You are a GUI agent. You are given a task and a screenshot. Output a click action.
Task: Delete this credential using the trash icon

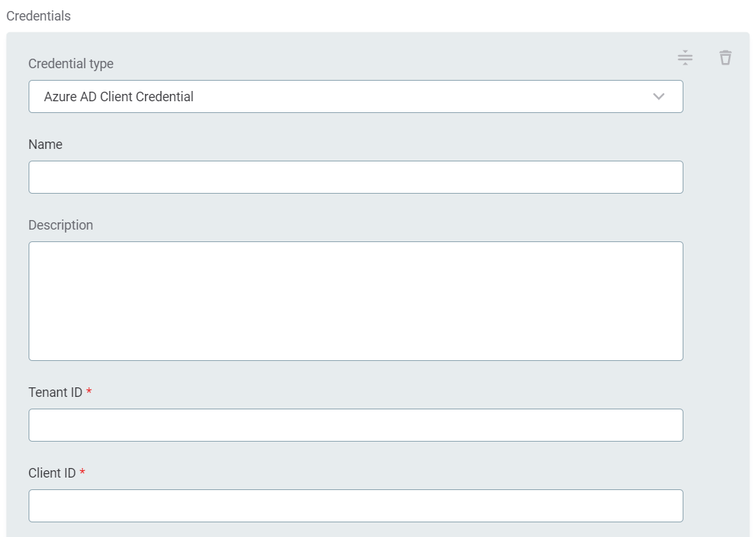tap(725, 57)
